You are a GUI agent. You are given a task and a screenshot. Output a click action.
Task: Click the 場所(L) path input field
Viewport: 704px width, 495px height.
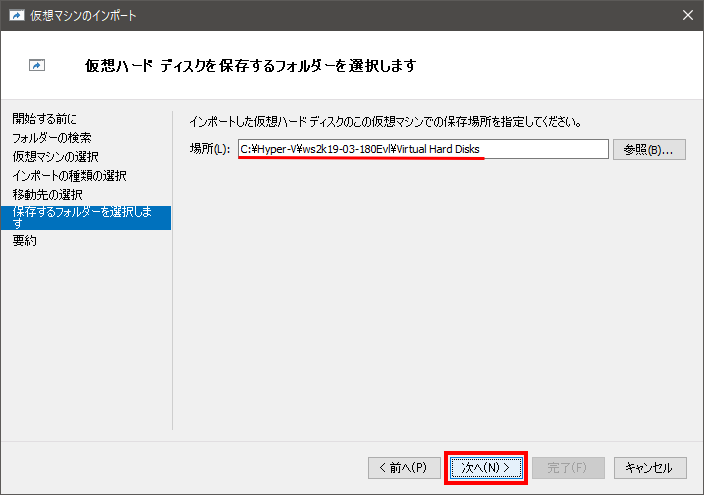pos(423,149)
